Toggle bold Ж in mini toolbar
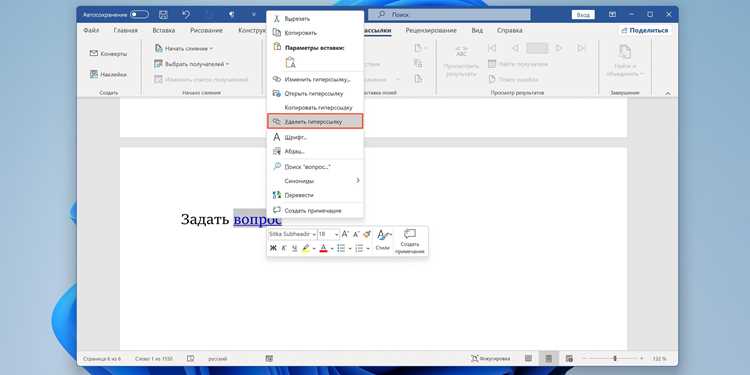This screenshot has width=750, height=375. click(x=273, y=248)
